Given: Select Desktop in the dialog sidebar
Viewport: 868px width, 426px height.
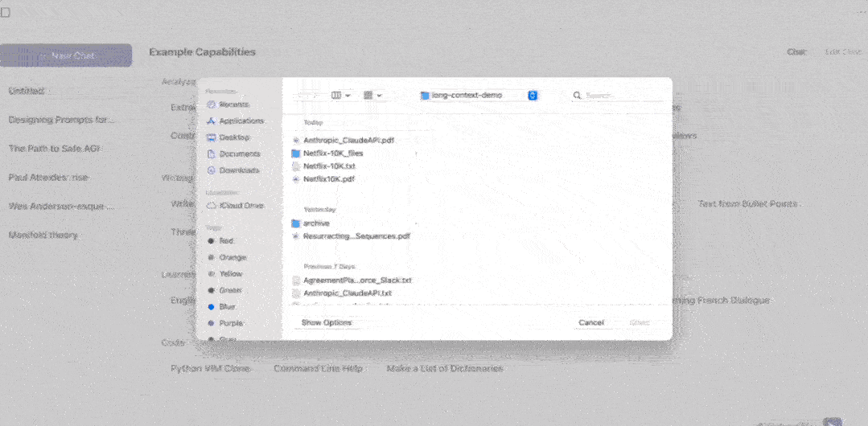Looking at the screenshot, I should pyautogui.click(x=228, y=137).
